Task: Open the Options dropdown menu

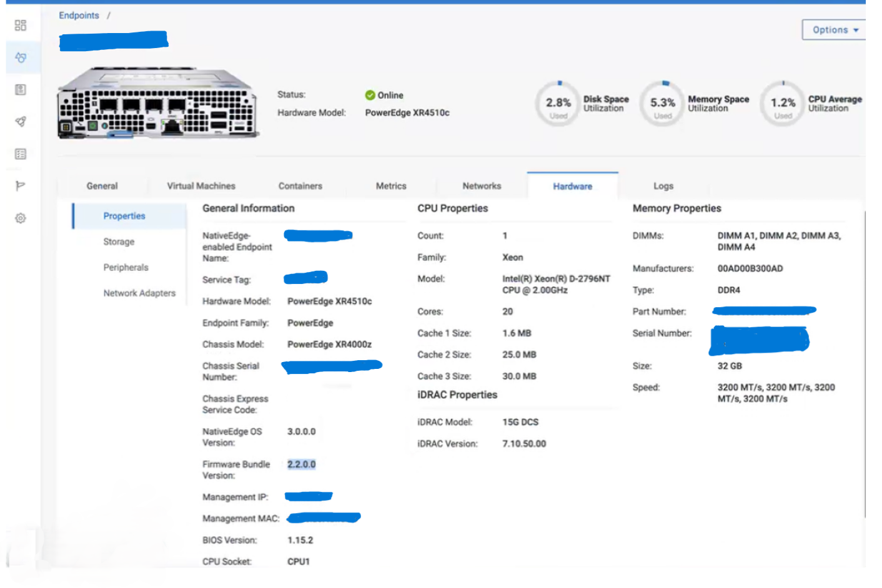Action: [834, 30]
